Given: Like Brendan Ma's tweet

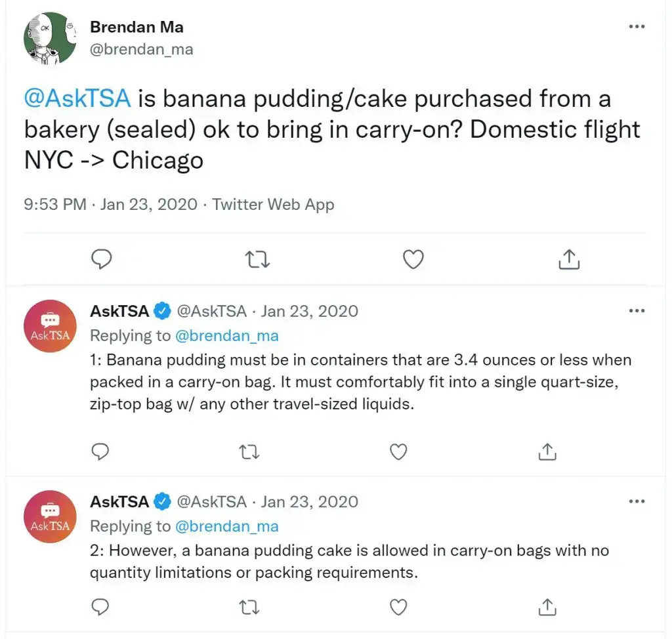Looking at the screenshot, I should (413, 259).
